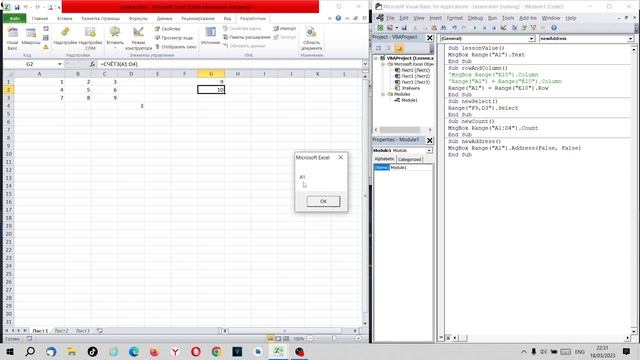This screenshot has width=640, height=360.
Task: Open XML Source (Источник) pane icon
Action: coord(211,36)
